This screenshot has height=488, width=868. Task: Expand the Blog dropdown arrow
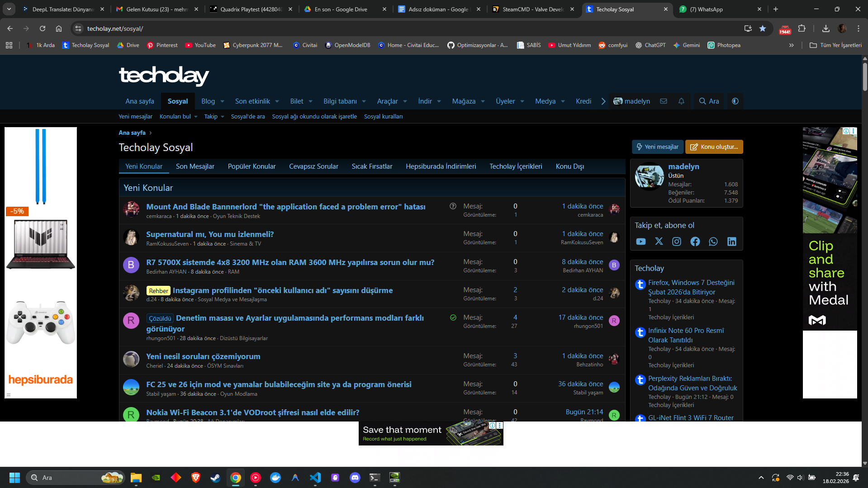click(x=223, y=101)
